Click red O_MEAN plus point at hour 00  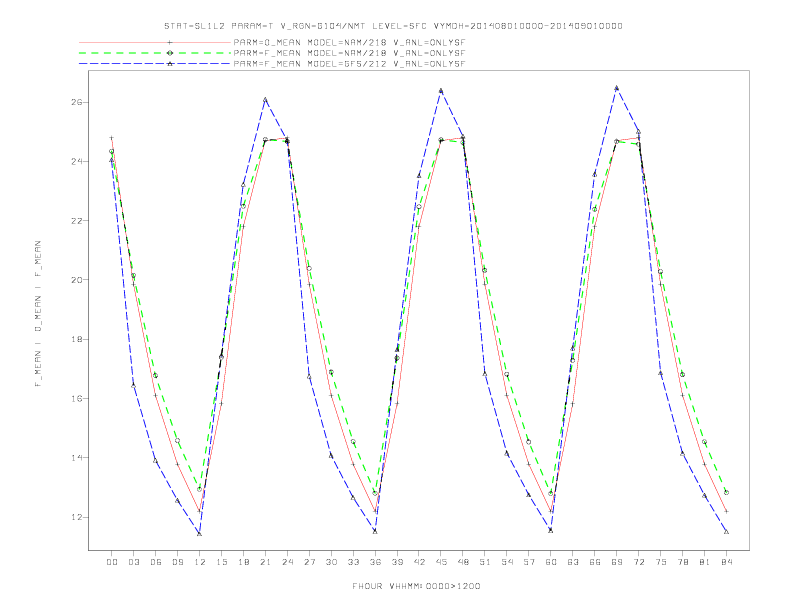tap(112, 138)
